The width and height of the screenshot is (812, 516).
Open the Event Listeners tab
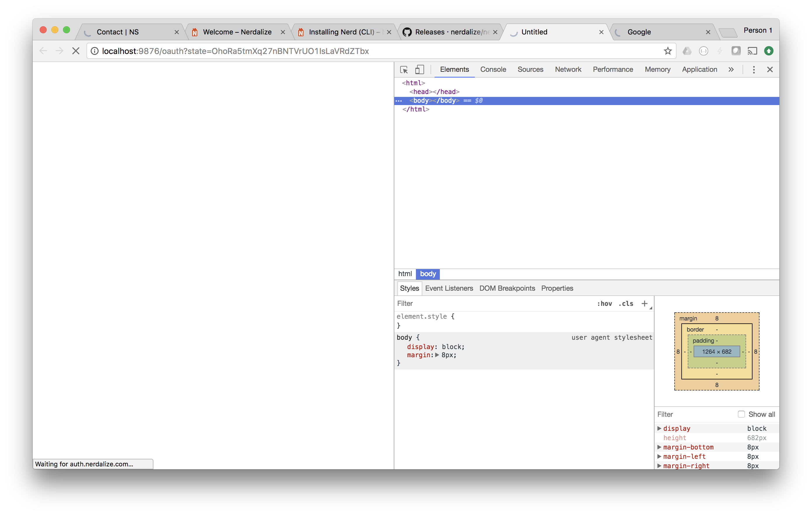(449, 288)
